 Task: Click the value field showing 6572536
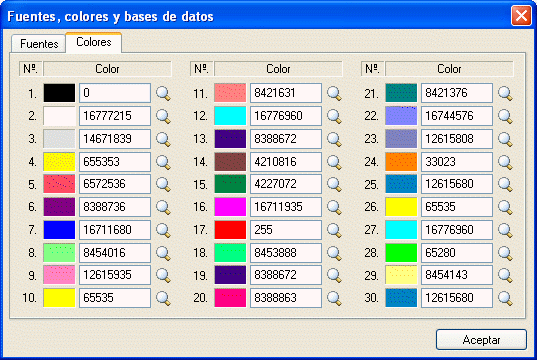click(115, 184)
